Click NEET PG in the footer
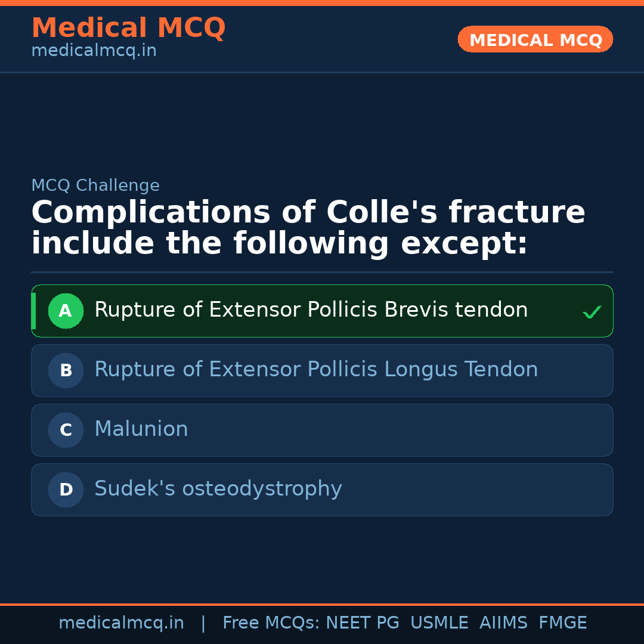This screenshot has width=644, height=644. 363,623
